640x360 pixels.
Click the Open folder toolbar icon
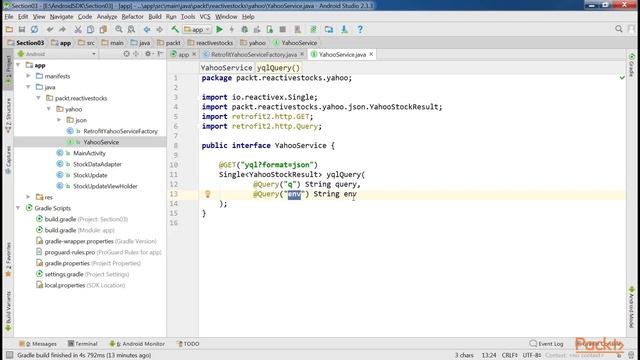tap(9, 29)
